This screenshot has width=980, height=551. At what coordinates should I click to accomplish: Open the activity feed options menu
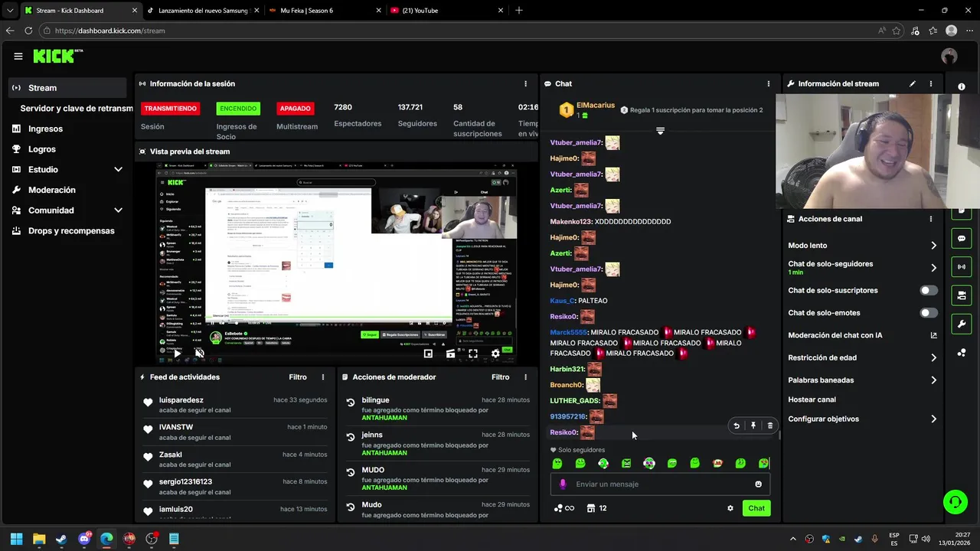coord(323,377)
